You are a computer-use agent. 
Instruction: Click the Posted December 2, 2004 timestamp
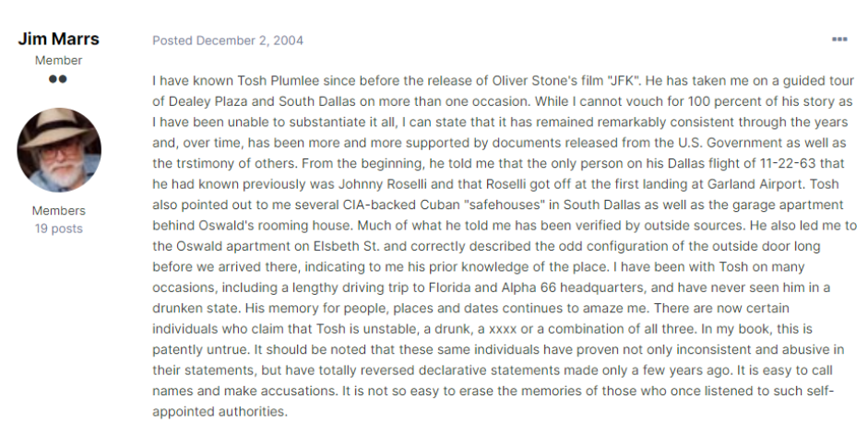(228, 41)
